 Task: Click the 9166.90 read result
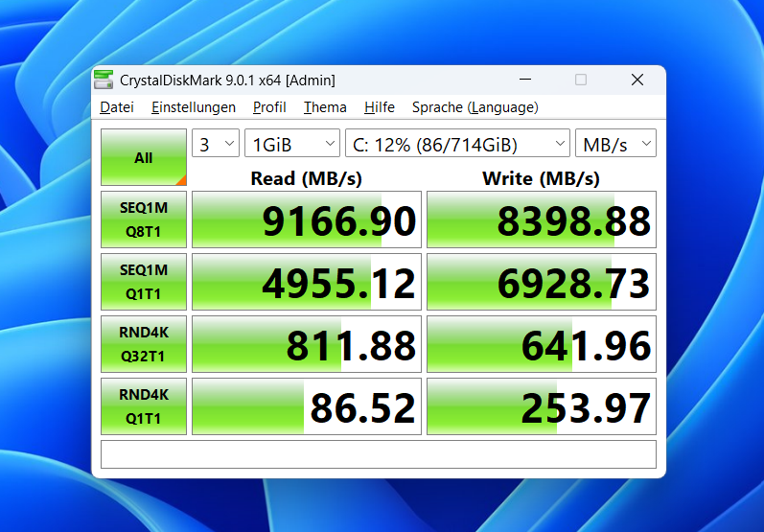pos(307,220)
